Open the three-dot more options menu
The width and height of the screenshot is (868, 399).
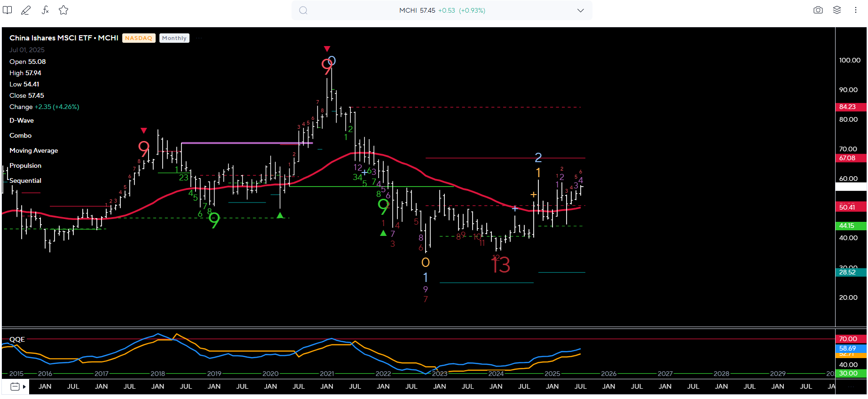[x=856, y=10]
